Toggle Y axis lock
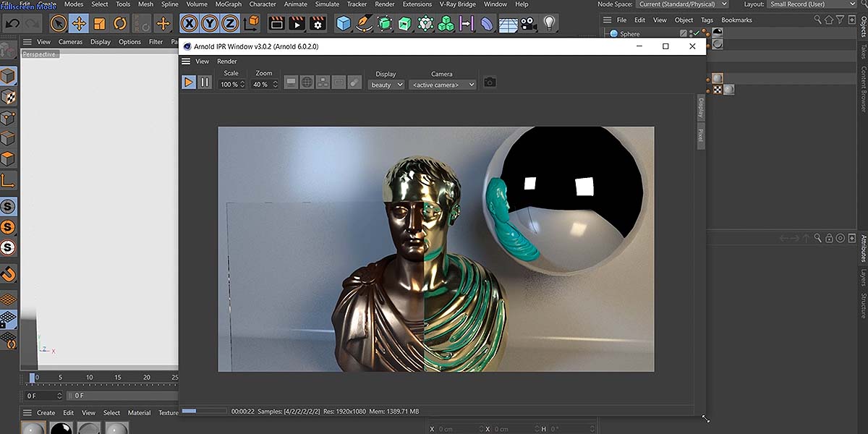 210,24
